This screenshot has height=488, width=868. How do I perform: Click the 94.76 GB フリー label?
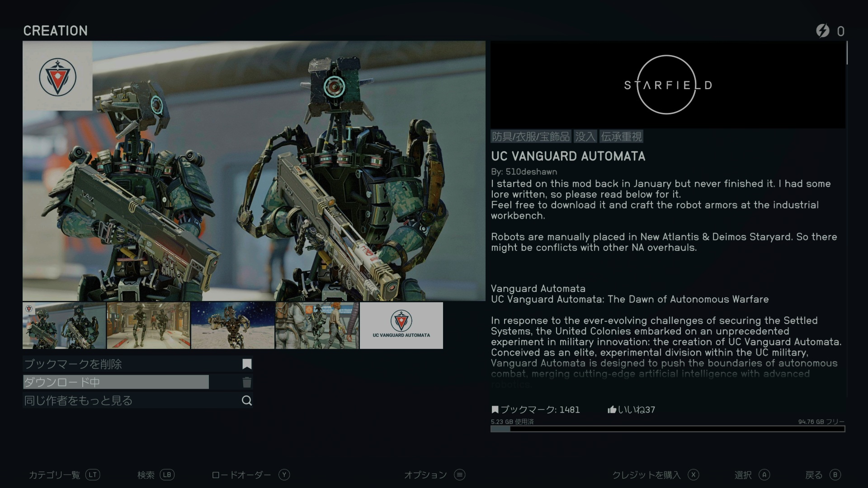[821, 422]
